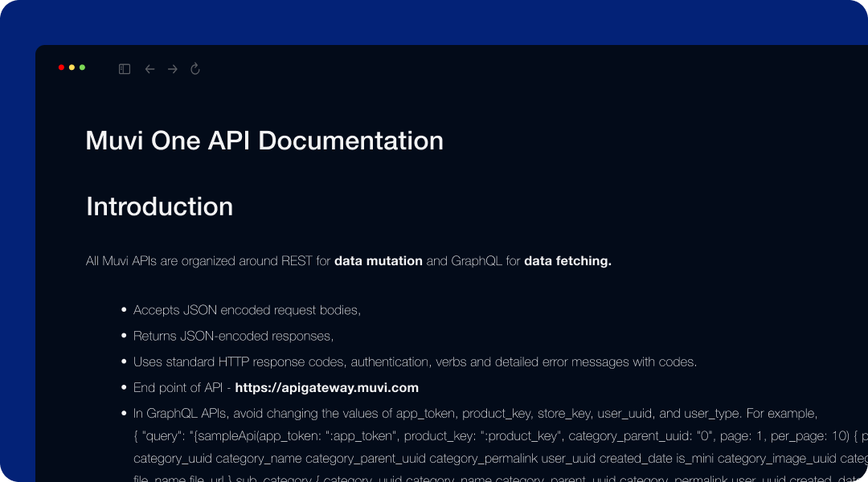Reload the documentation page

195,69
